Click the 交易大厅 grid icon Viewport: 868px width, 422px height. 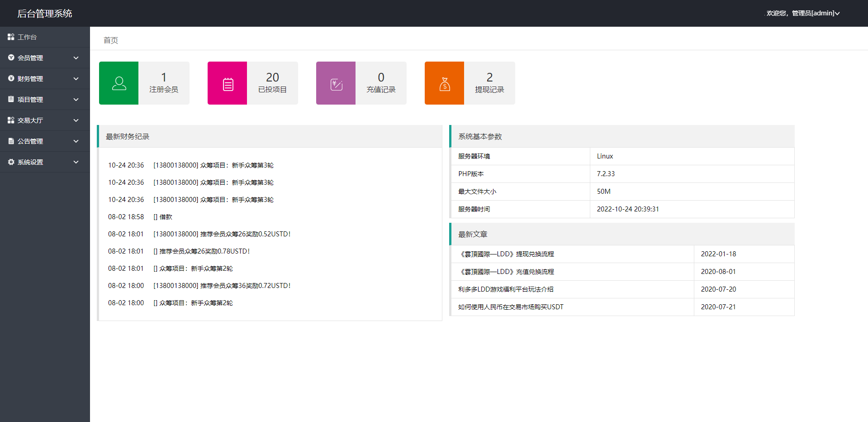click(x=11, y=120)
